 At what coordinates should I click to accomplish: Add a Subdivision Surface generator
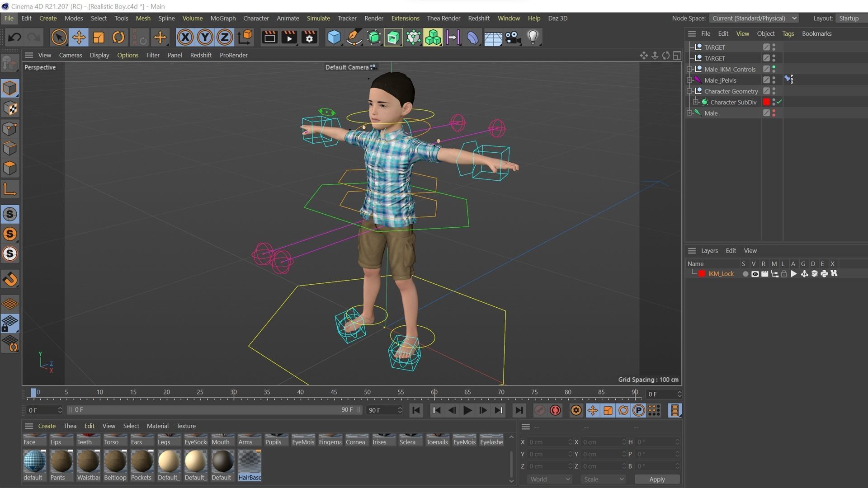(373, 38)
